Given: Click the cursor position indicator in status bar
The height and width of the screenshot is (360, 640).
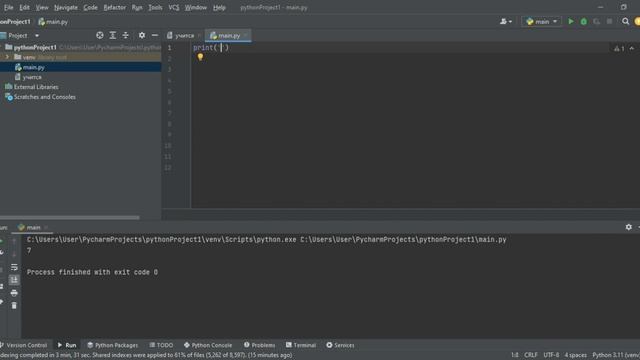Looking at the screenshot, I should 515,355.
